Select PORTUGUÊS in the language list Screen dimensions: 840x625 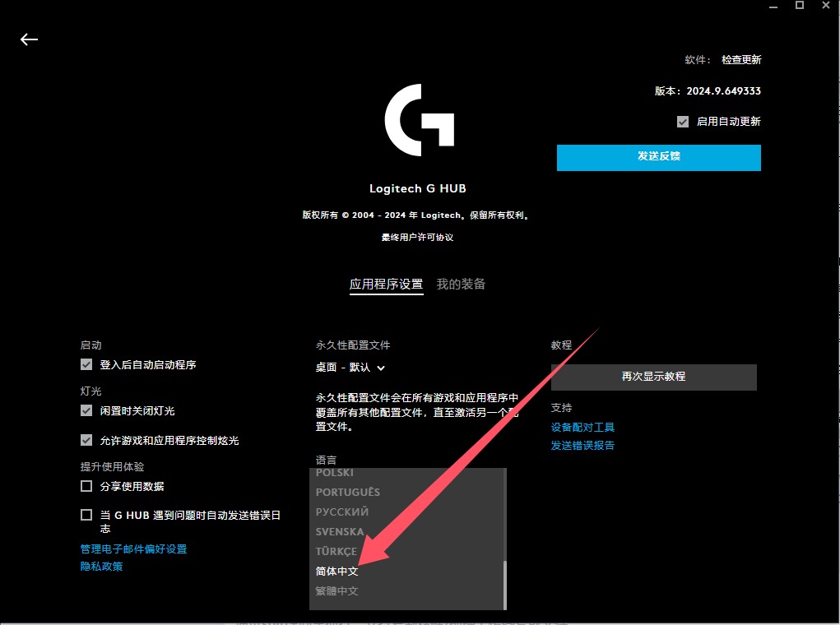[x=348, y=492]
